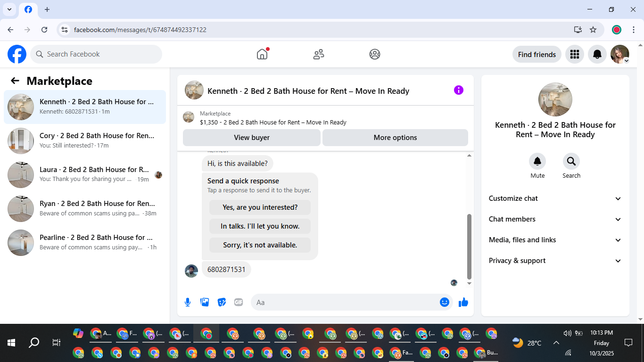Screen dimensions: 644x362
Task: Send a voice clip with microphone icon
Action: [x=188, y=302]
